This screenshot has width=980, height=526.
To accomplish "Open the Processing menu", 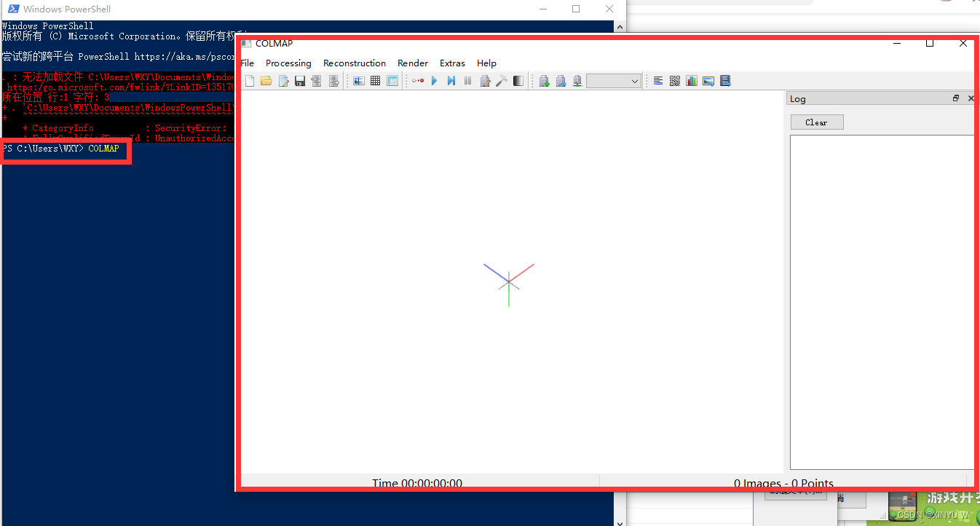I will tap(288, 63).
